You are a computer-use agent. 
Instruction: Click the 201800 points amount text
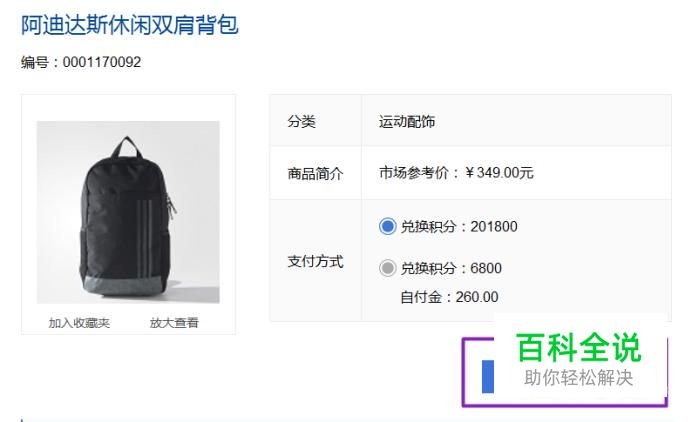pos(494,226)
